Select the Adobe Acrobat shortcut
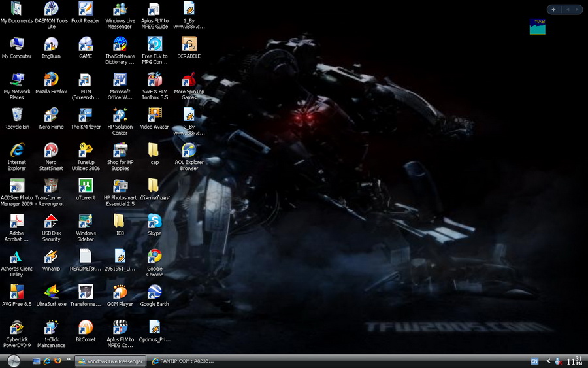Image resolution: width=588 pixels, height=368 pixels. pyautogui.click(x=16, y=220)
